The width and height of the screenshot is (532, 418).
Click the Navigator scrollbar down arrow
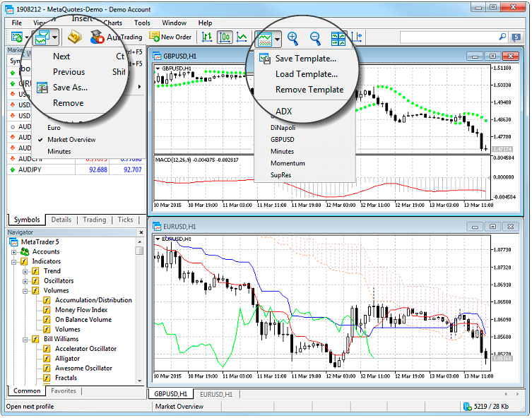[139, 381]
